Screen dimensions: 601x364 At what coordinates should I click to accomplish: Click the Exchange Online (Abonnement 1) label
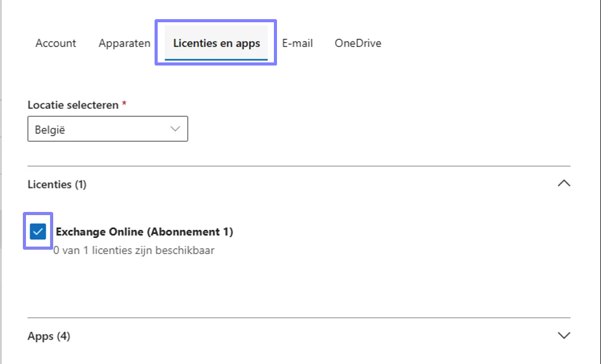pos(145,232)
